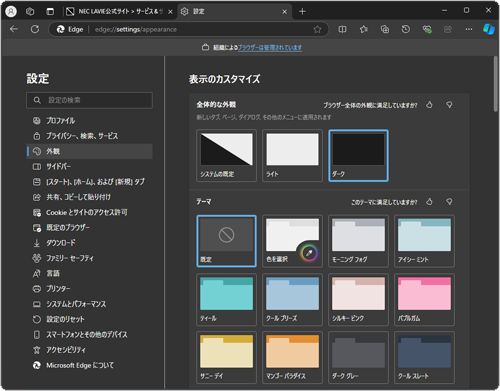
Task: Open システムとパフォーマンス settings
Action: pyautogui.click(x=89, y=304)
